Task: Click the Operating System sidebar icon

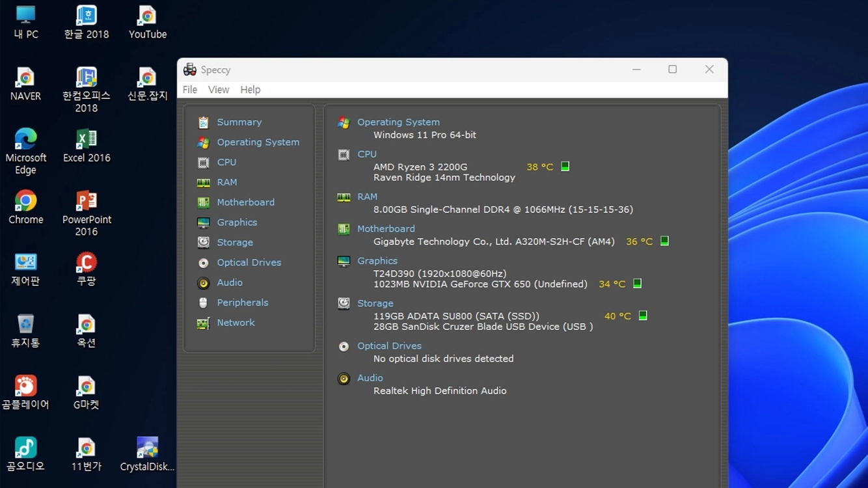Action: (x=204, y=142)
